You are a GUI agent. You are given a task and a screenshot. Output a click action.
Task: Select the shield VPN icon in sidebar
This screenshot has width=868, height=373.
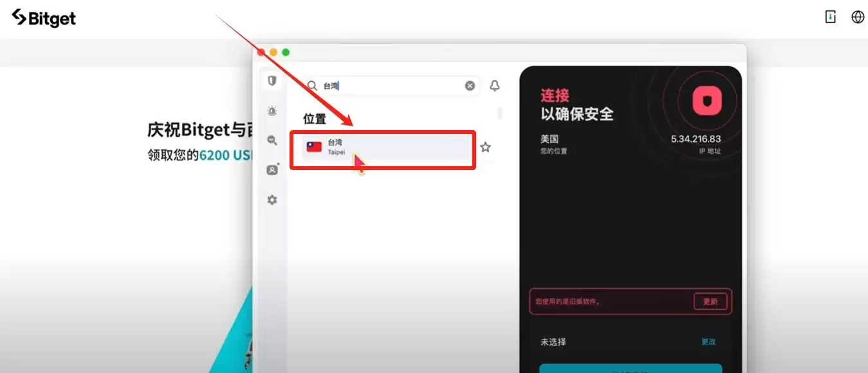coord(272,81)
